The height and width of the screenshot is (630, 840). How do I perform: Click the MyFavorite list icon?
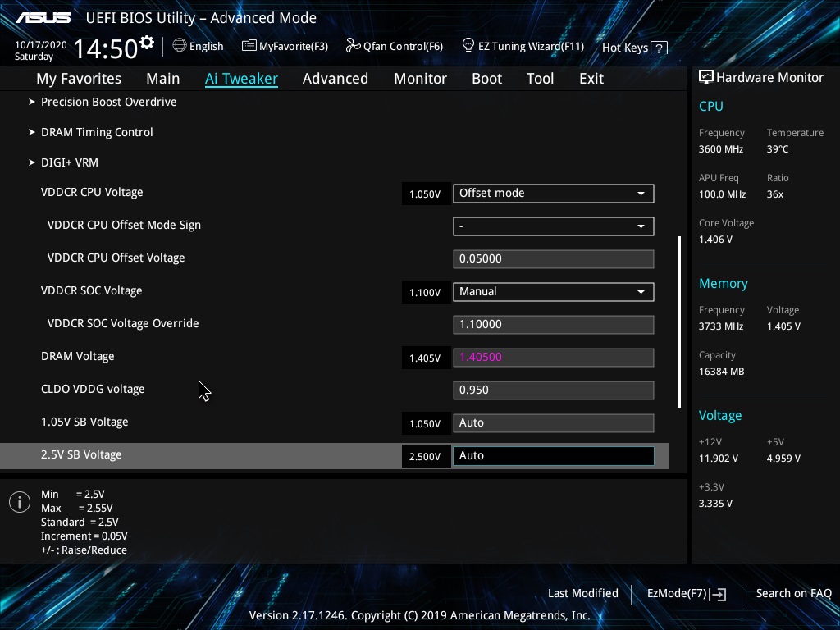coord(249,46)
